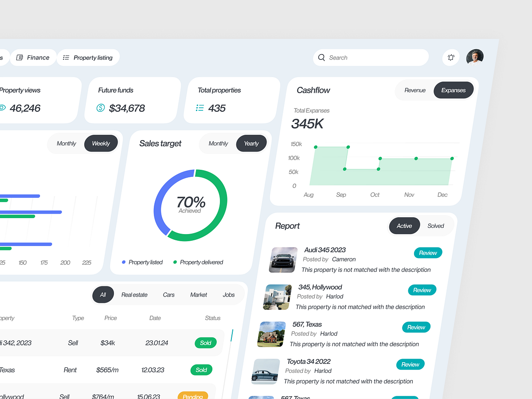This screenshot has height=399, width=532.
Task: Show Solved reports instead of Active
Action: (435, 225)
